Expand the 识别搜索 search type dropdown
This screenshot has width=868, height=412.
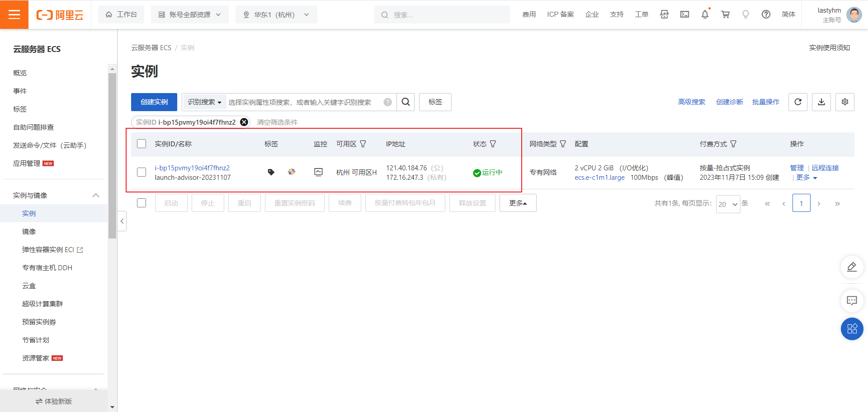pos(204,102)
